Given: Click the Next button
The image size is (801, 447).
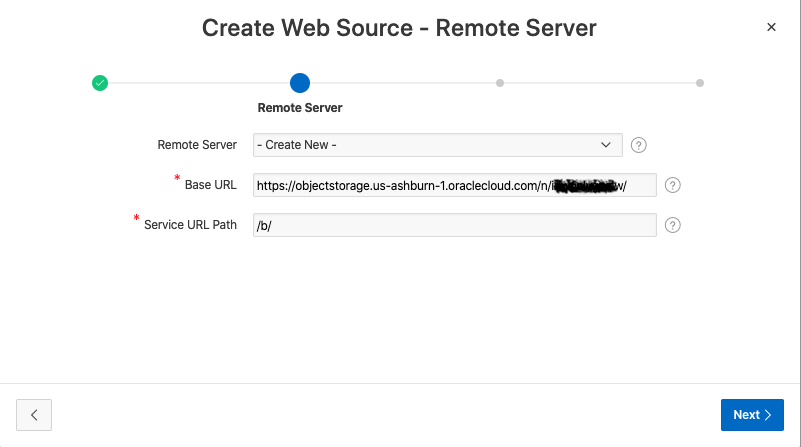Looking at the screenshot, I should (752, 415).
